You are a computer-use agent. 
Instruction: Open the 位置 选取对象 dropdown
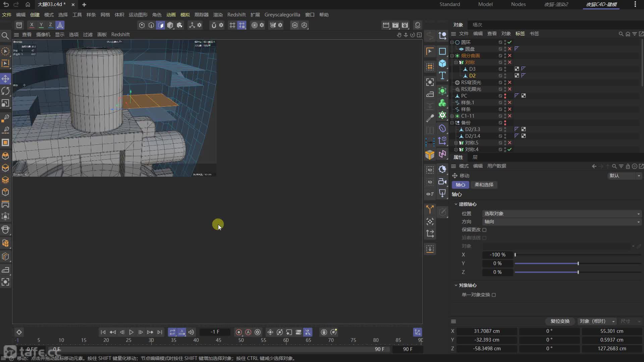561,214
